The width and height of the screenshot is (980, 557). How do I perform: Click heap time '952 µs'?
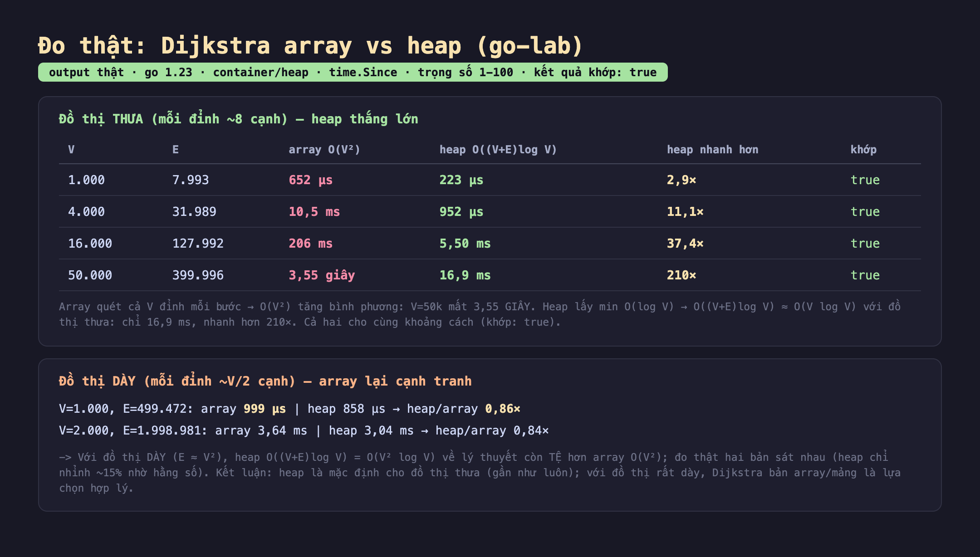click(x=461, y=212)
